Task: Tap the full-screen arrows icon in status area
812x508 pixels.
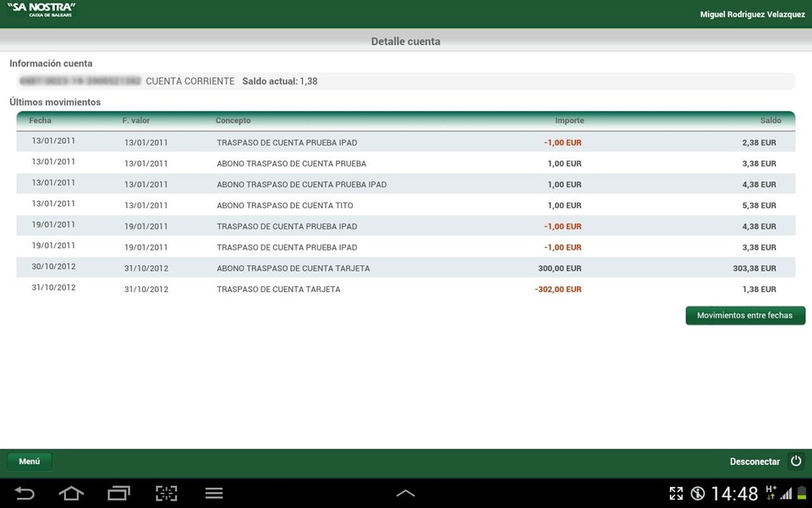Action: [x=676, y=494]
